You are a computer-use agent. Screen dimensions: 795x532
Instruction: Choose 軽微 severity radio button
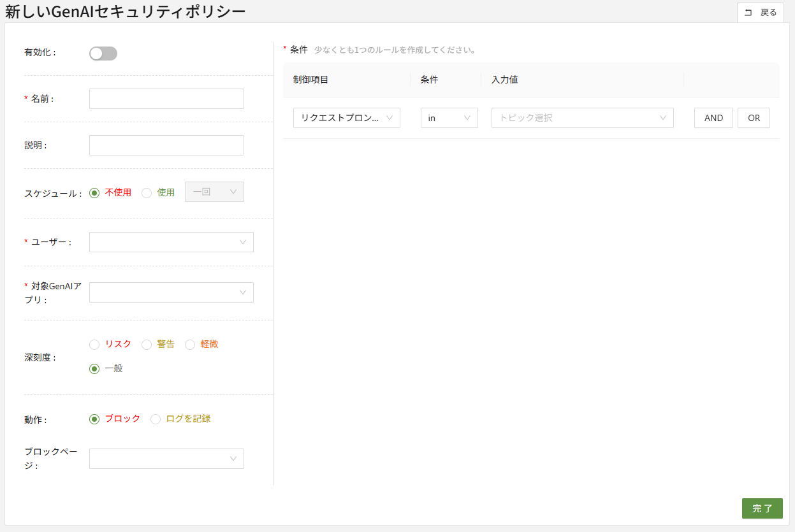pyautogui.click(x=190, y=345)
